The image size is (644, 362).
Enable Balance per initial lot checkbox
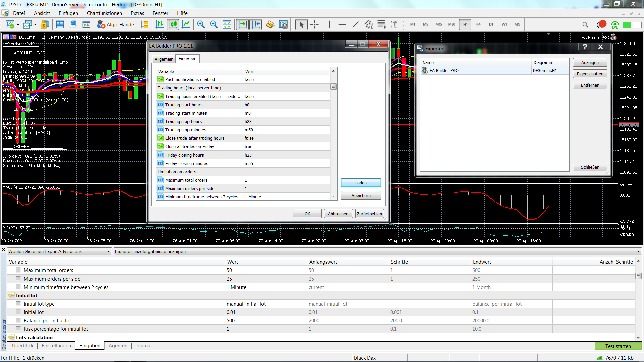pos(18,320)
